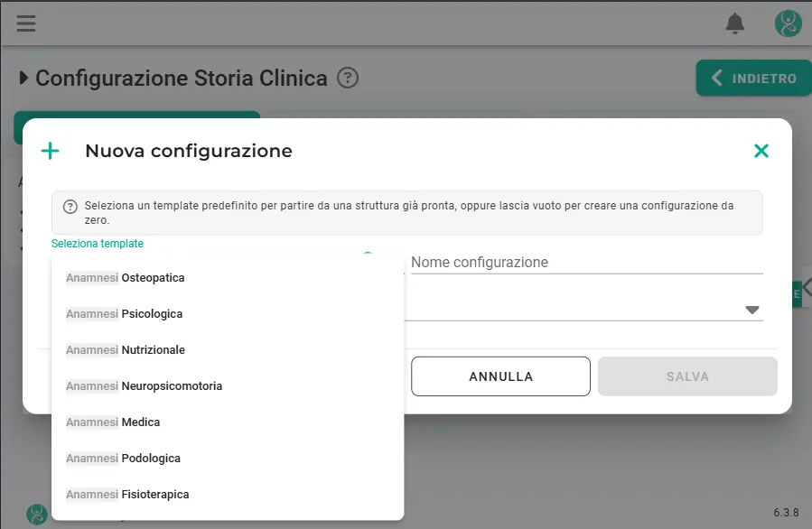Screen dimensions: 812x529
Task: Click the INDIETRO button
Action: click(x=759, y=79)
